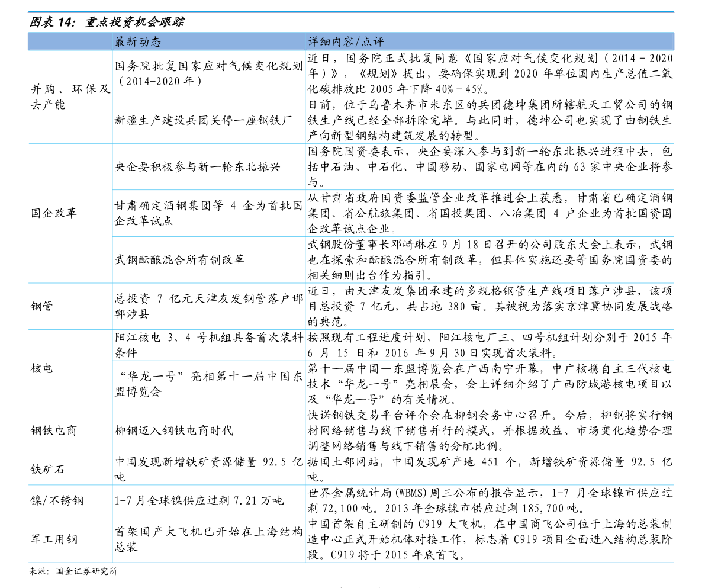Select the fourth group cell in leftmost column
The width and height of the screenshot is (705, 588).
[70, 368]
